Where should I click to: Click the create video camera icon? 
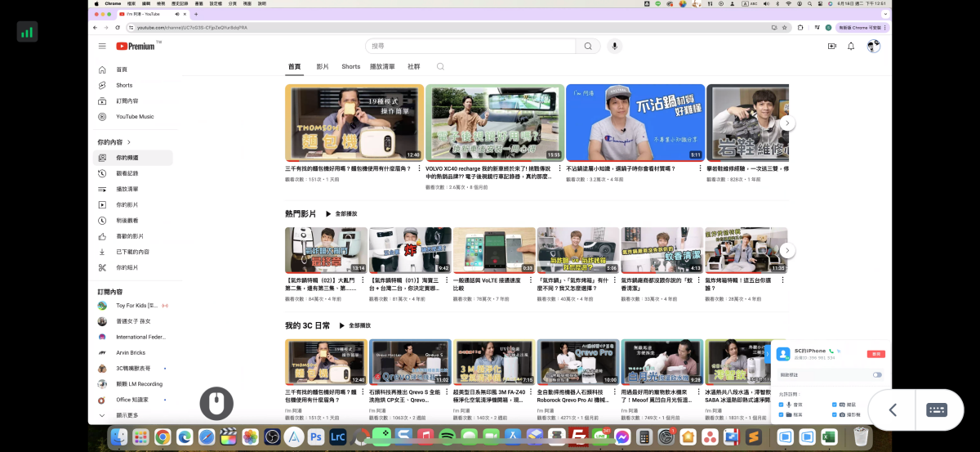pyautogui.click(x=831, y=47)
